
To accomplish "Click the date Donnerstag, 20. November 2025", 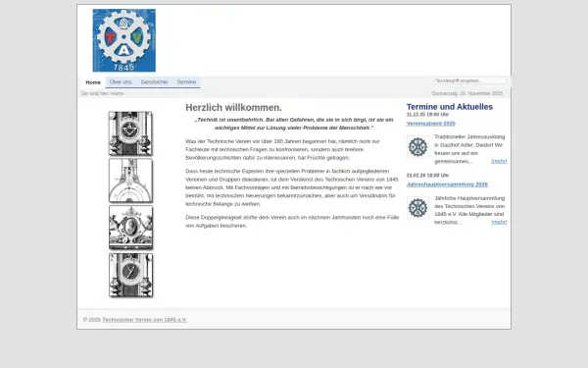I will 467,93.
